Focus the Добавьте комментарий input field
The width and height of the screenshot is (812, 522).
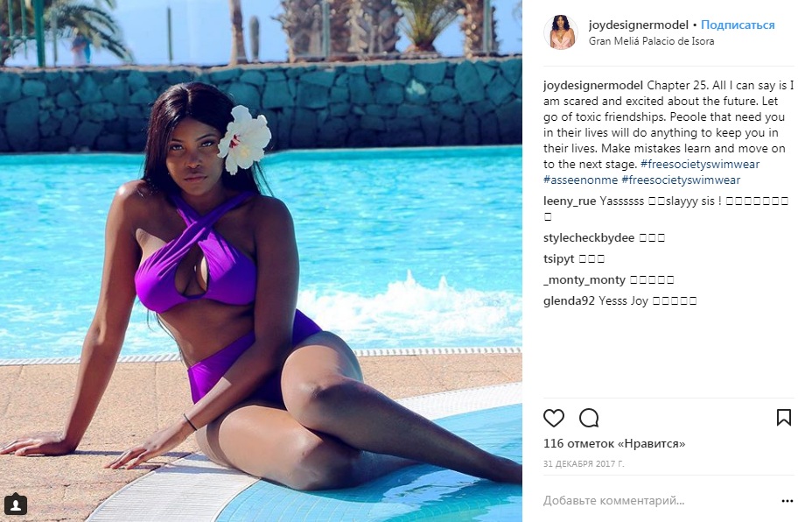658,501
